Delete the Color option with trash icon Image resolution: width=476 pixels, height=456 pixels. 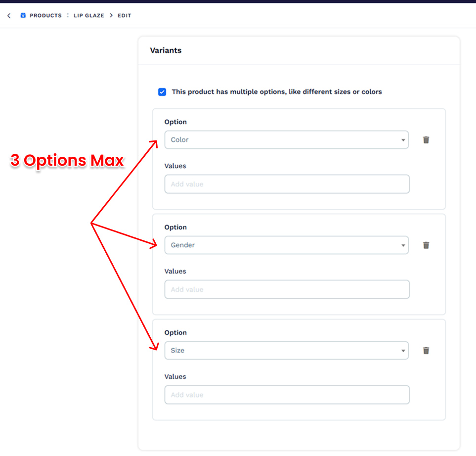[x=426, y=140]
